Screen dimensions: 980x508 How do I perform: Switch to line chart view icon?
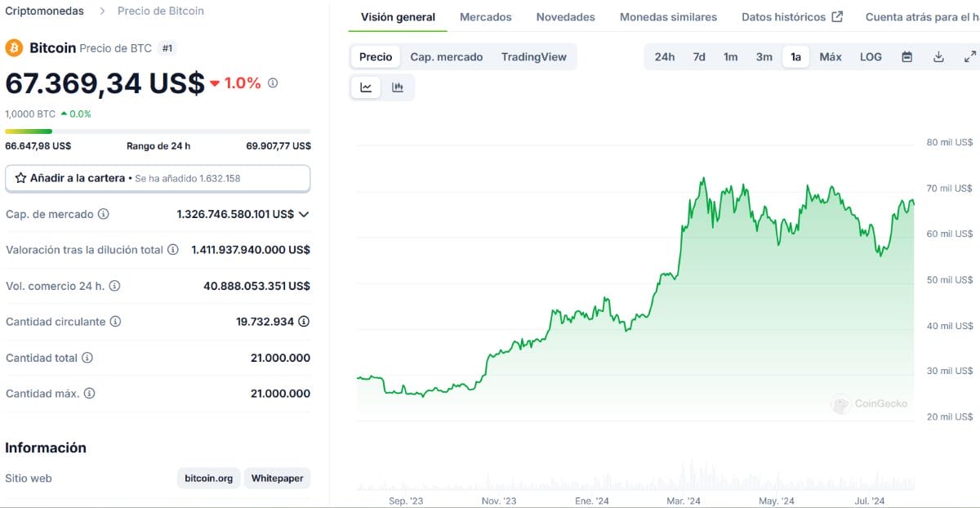coord(366,87)
